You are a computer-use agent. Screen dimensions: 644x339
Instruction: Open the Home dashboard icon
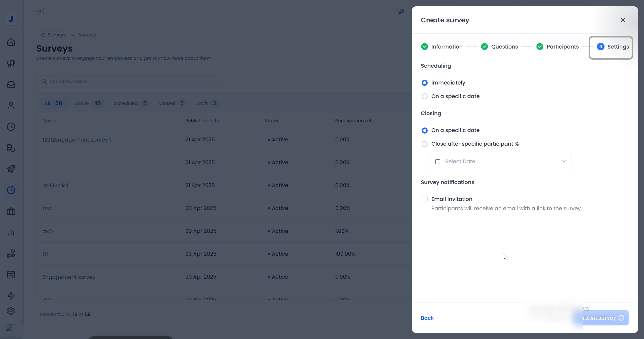click(11, 42)
